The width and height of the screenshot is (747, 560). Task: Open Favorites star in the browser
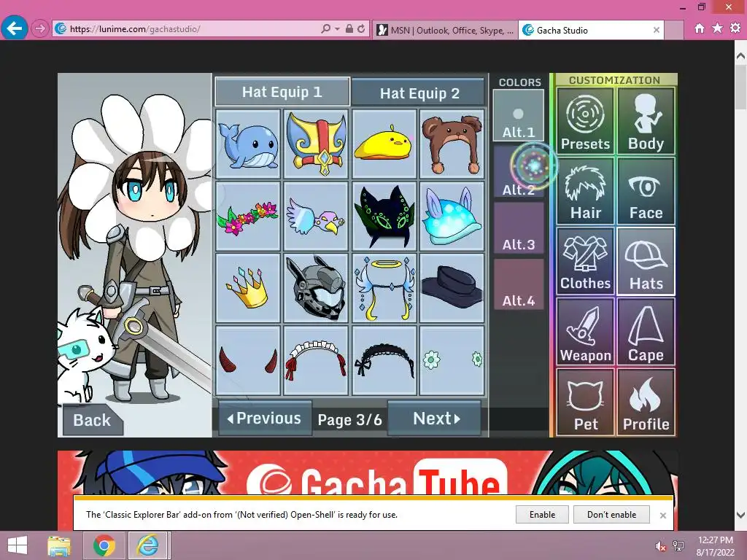pos(718,28)
